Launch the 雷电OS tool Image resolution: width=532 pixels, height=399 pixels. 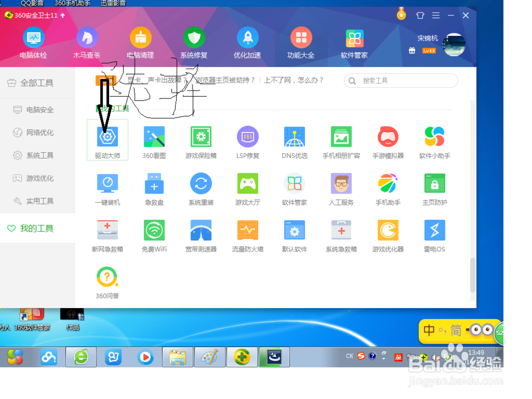435,236
